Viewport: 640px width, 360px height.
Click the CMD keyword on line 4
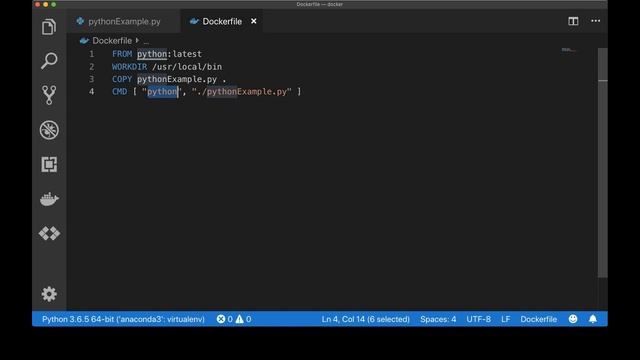(120, 91)
